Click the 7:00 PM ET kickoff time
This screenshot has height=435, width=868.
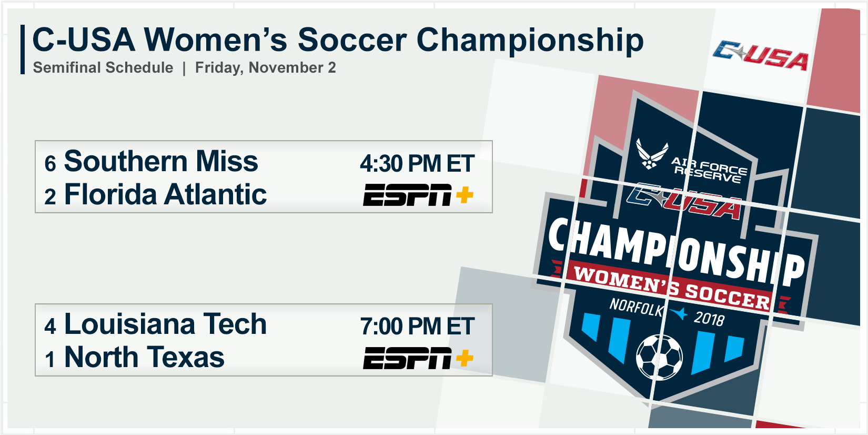coord(417,327)
